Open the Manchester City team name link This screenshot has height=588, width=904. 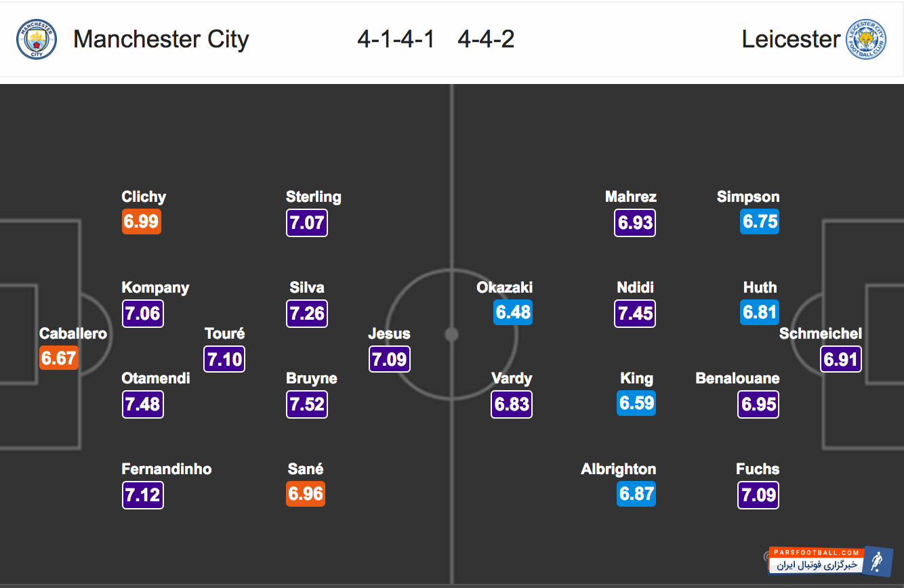click(161, 39)
